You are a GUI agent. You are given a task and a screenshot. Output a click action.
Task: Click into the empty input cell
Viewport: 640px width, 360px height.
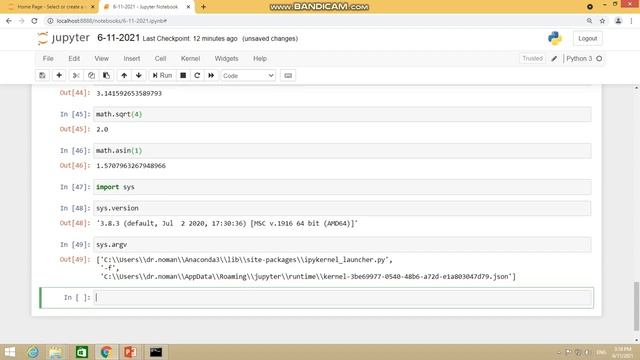pyautogui.click(x=343, y=298)
